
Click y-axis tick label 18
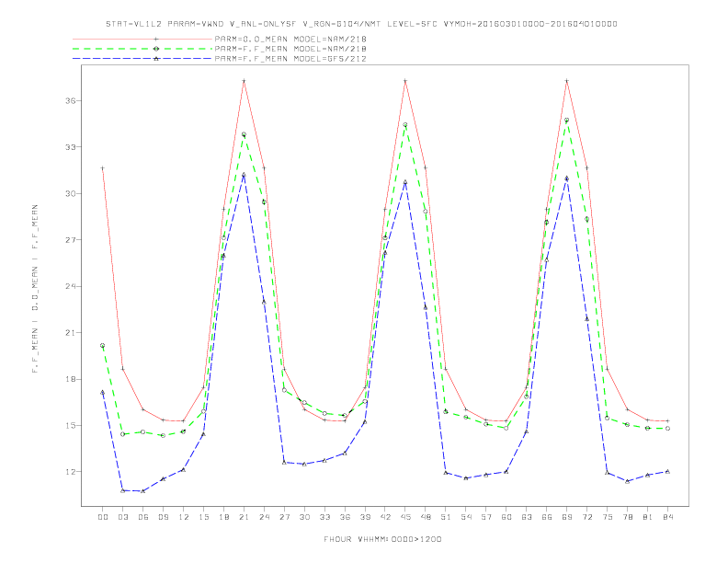[71, 379]
